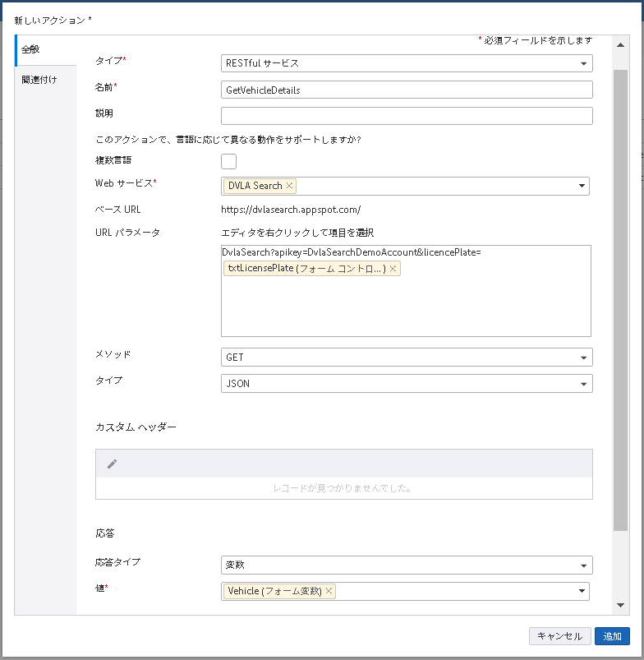Click the 追加 button
Viewport: 644px width, 660px height.
pos(612,636)
